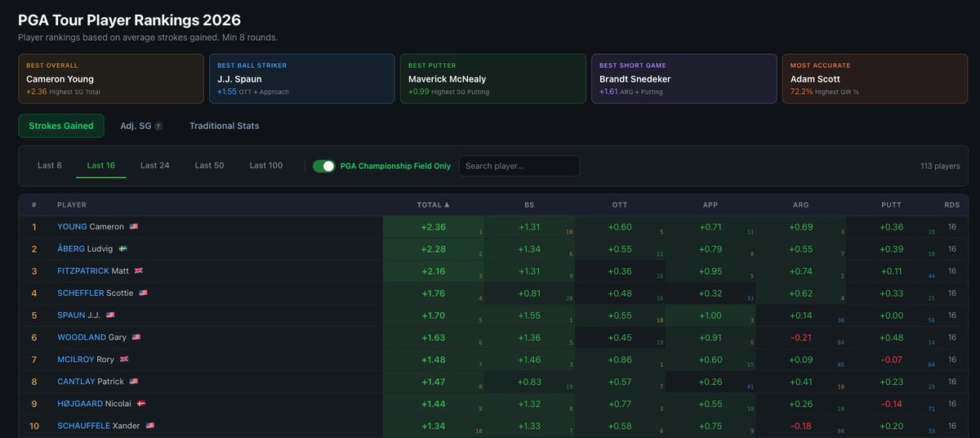
Task: Click the Best Short Game Brandt Snedeker card
Action: pyautogui.click(x=684, y=78)
